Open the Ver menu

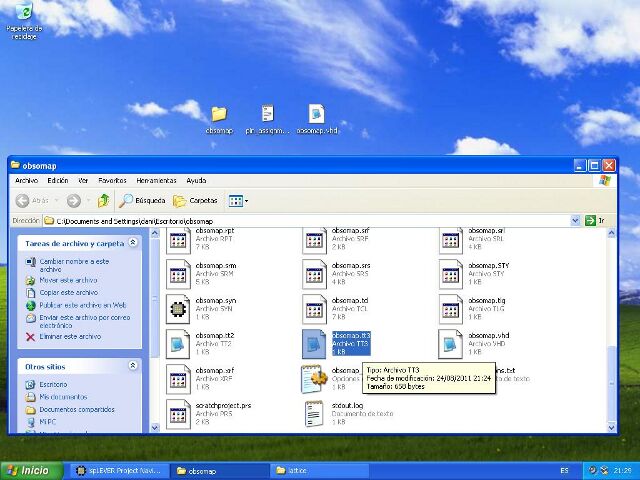[83, 180]
